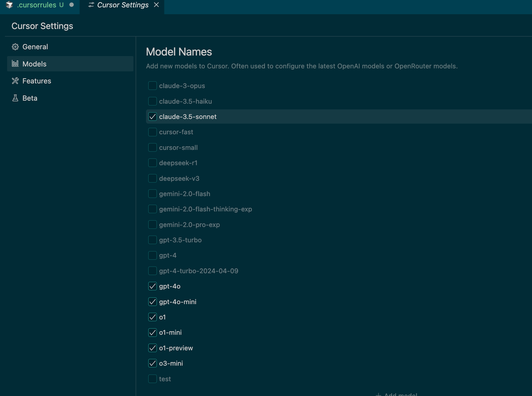Click the gemini-2.0-pro-exp model name
The height and width of the screenshot is (396, 532).
pyautogui.click(x=190, y=225)
